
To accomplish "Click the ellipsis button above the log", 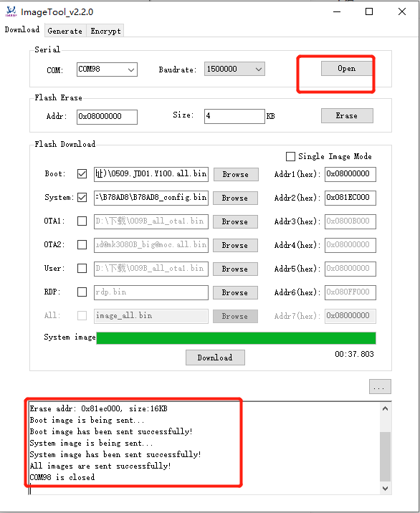I will pos(380,387).
